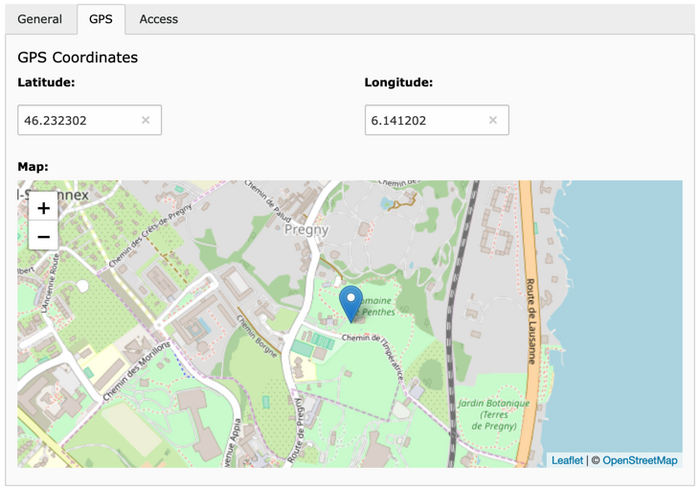Open the Access tab
This screenshot has width=700, height=491.
point(158,19)
